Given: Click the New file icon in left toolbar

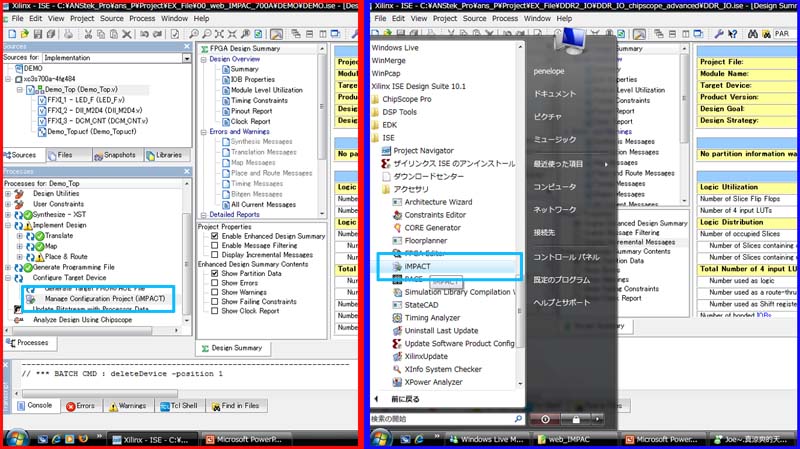Looking at the screenshot, I should (11, 34).
